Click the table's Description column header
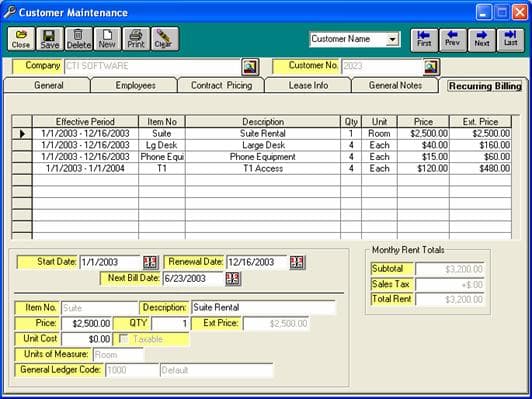This screenshot has height=399, width=532. click(263, 121)
